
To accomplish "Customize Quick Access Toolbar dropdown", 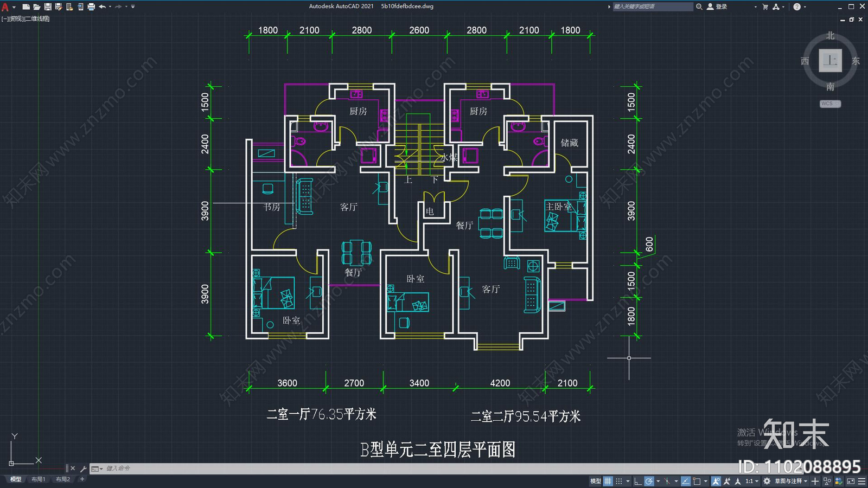I will coord(133,7).
